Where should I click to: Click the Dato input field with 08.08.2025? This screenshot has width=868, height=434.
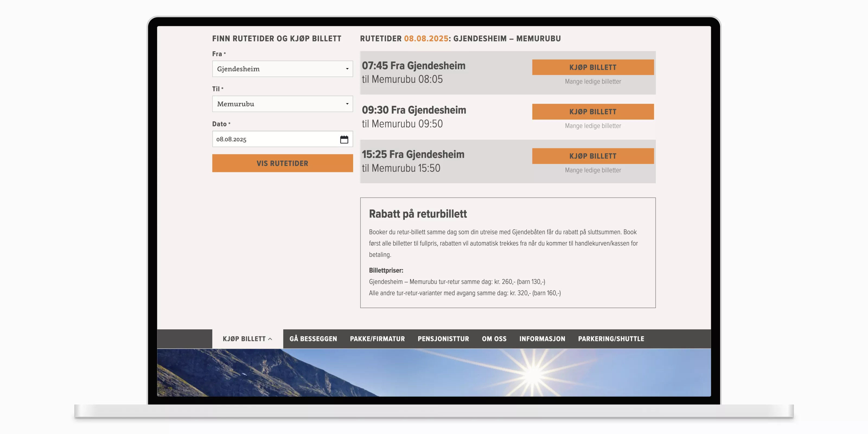pyautogui.click(x=282, y=139)
